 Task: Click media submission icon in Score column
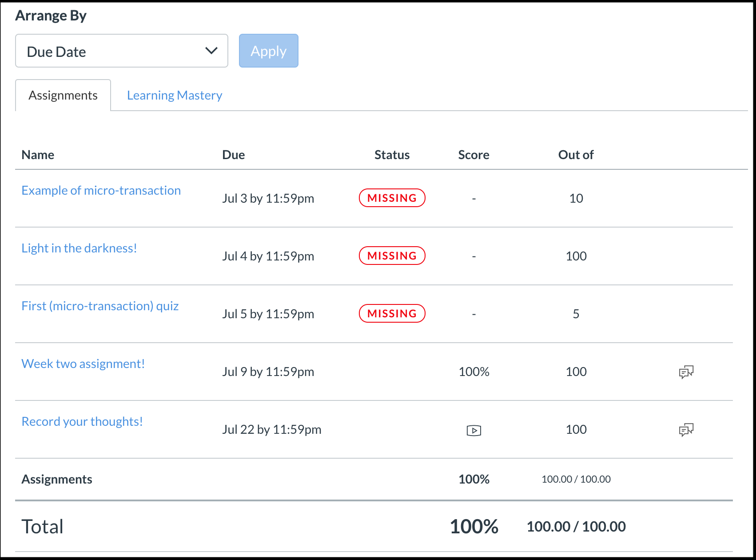coord(474,430)
